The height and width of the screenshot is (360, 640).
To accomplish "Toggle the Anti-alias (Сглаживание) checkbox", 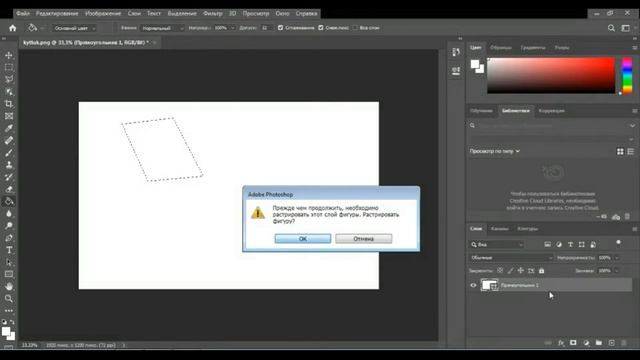I will point(280,28).
